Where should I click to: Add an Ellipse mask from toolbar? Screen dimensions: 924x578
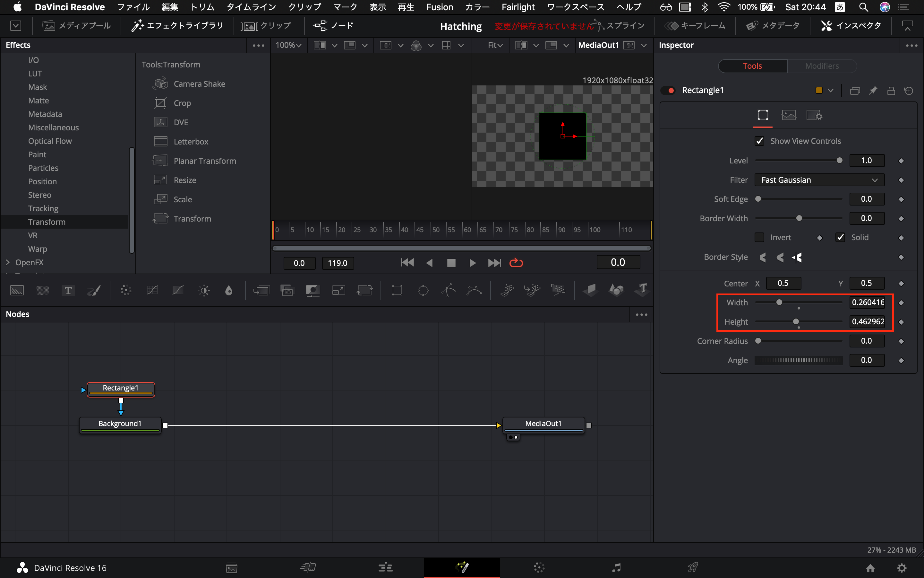[x=423, y=291]
